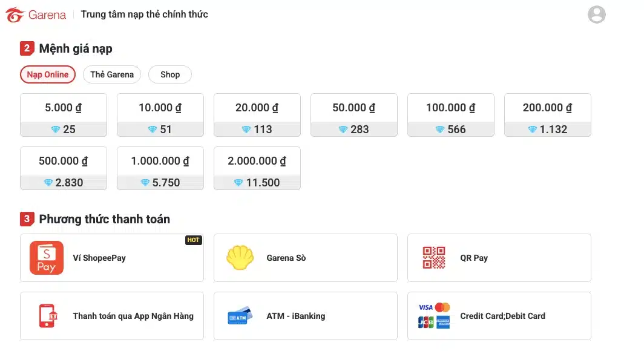
Task: Select the 10.000 đ top-up amount
Action: 160,115
